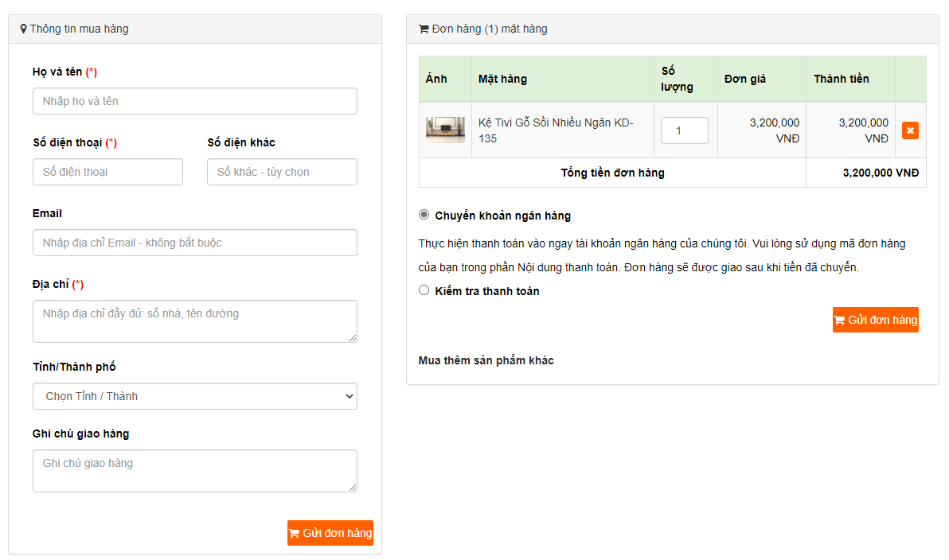Open Mua thêm sản phẩm khác link
Image resolution: width=949 pixels, height=560 pixels.
tap(486, 360)
